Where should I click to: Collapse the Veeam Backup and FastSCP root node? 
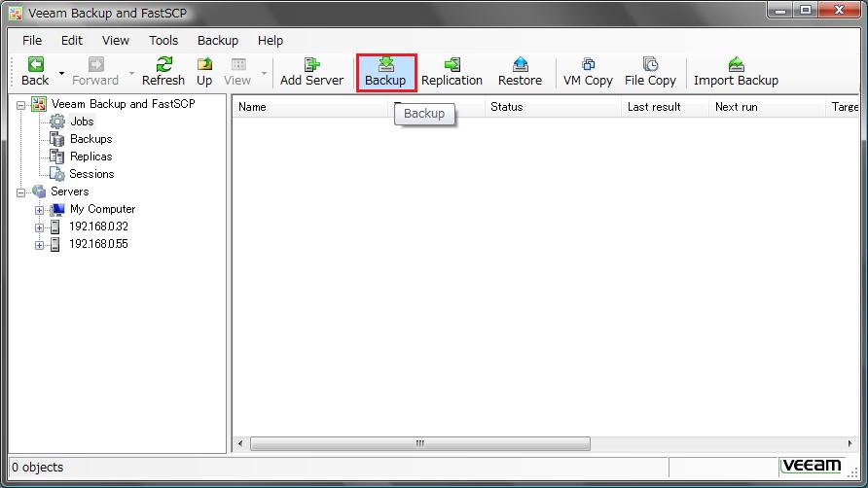click(x=21, y=105)
